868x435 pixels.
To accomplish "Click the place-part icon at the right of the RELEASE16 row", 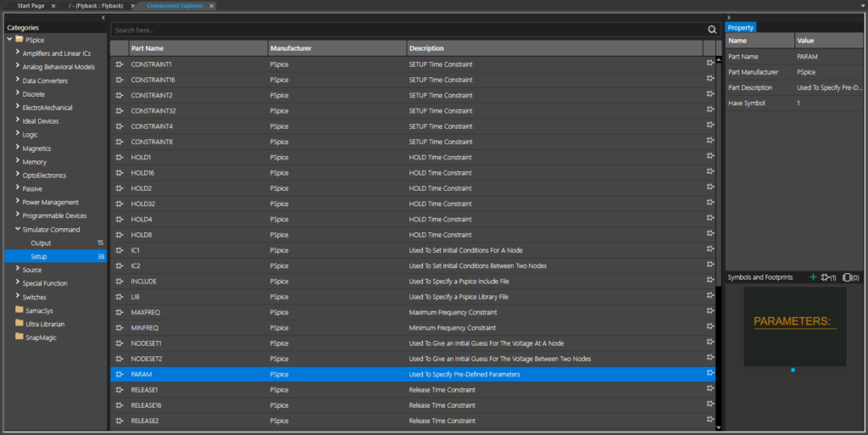I will (x=709, y=404).
